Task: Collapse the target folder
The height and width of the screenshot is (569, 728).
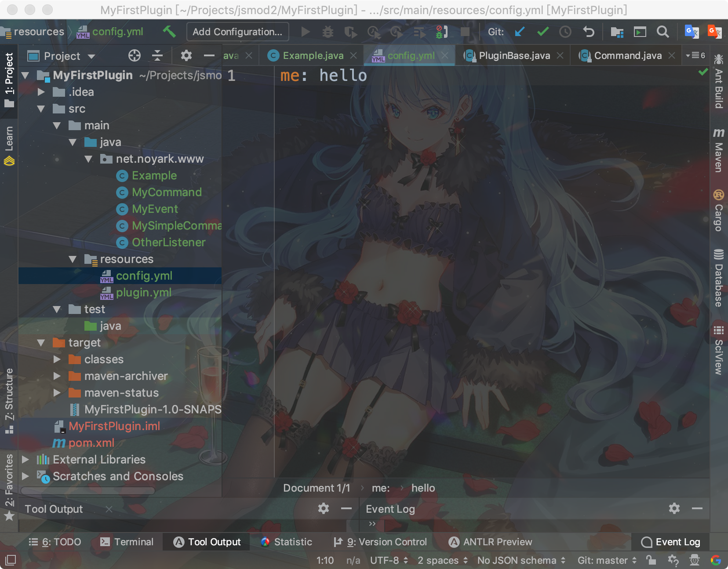Action: pos(41,343)
